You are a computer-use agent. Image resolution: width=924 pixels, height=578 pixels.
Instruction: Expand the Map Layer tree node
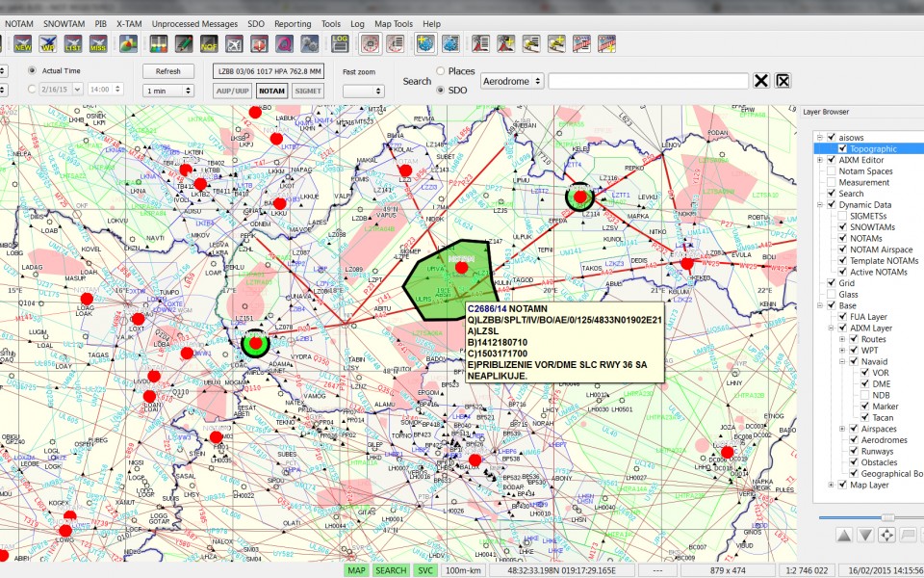pos(831,485)
